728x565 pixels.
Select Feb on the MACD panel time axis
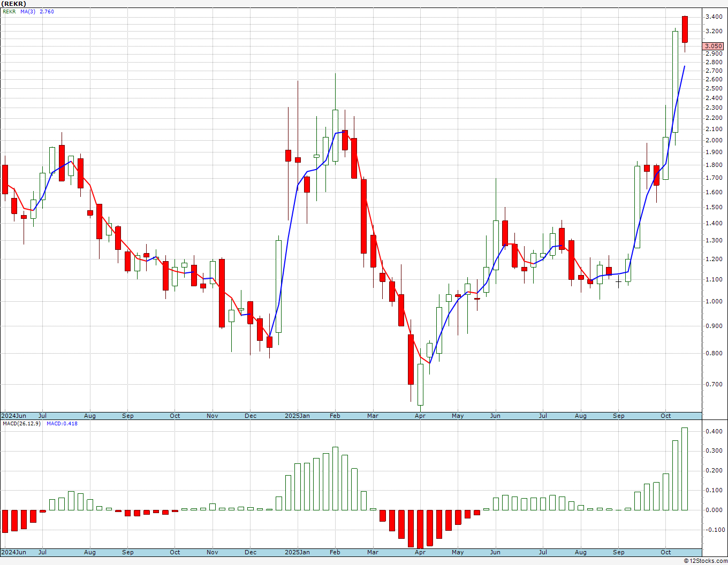(x=335, y=552)
